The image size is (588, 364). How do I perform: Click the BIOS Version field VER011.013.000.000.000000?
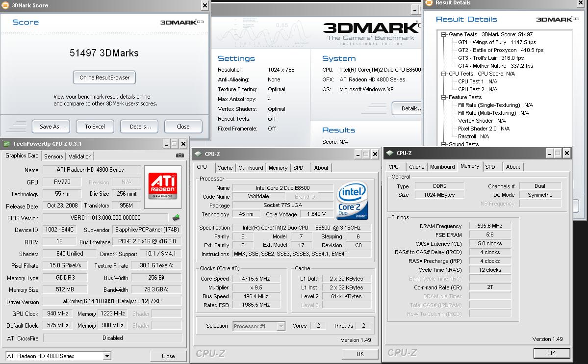(x=105, y=218)
